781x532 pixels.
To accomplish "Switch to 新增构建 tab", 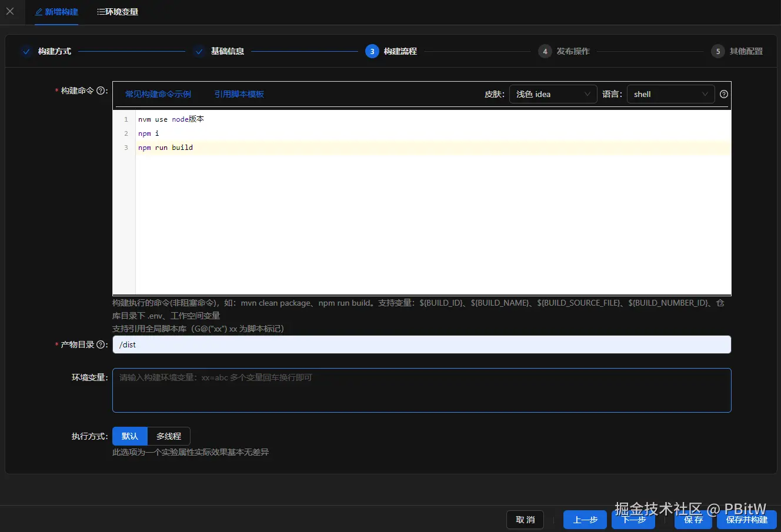I will click(x=56, y=12).
